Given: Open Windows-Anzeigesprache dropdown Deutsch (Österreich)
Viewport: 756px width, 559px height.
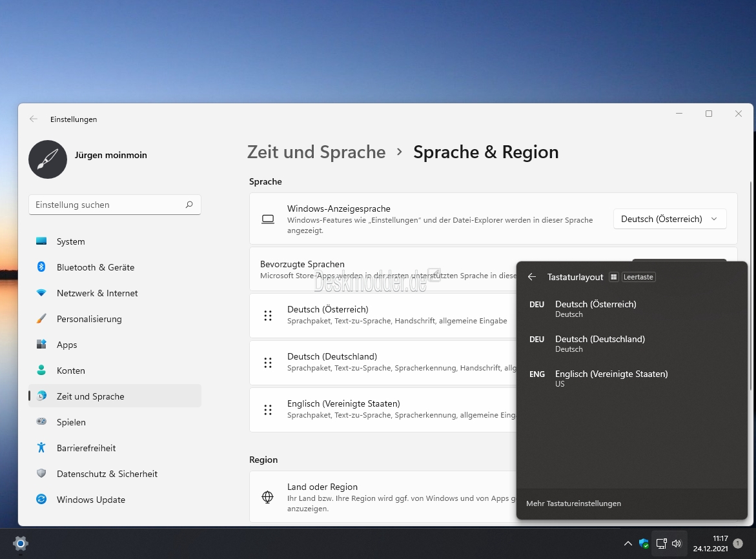Looking at the screenshot, I should tap(669, 219).
